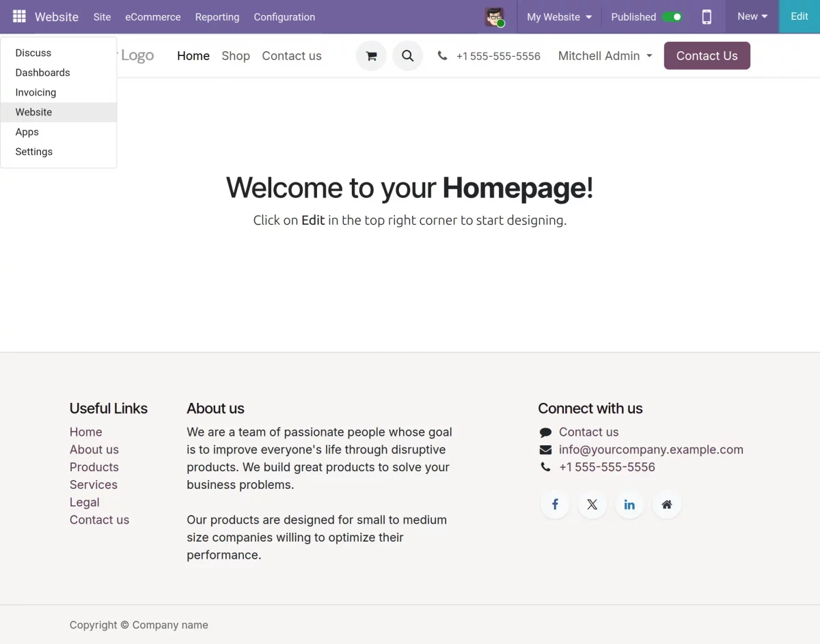Screen dimensions: 820x644
Task: Open Contact us in the site navigation
Action: click(x=292, y=56)
